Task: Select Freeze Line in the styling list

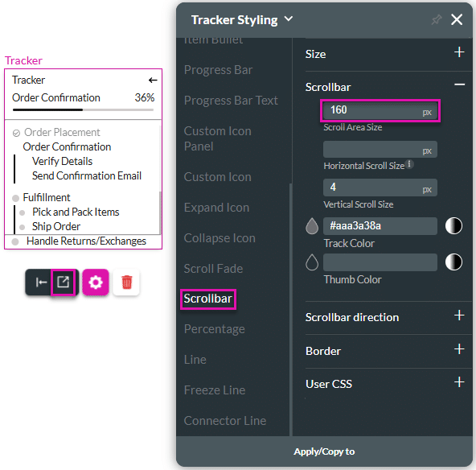Action: click(x=215, y=390)
